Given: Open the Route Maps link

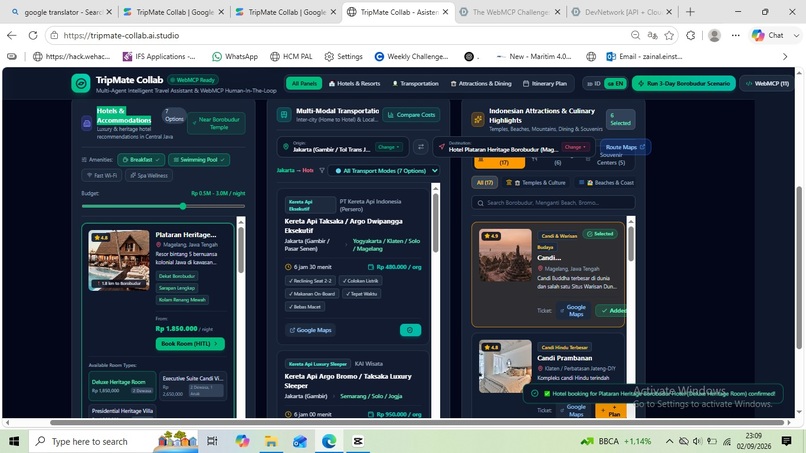Looking at the screenshot, I should (x=625, y=147).
